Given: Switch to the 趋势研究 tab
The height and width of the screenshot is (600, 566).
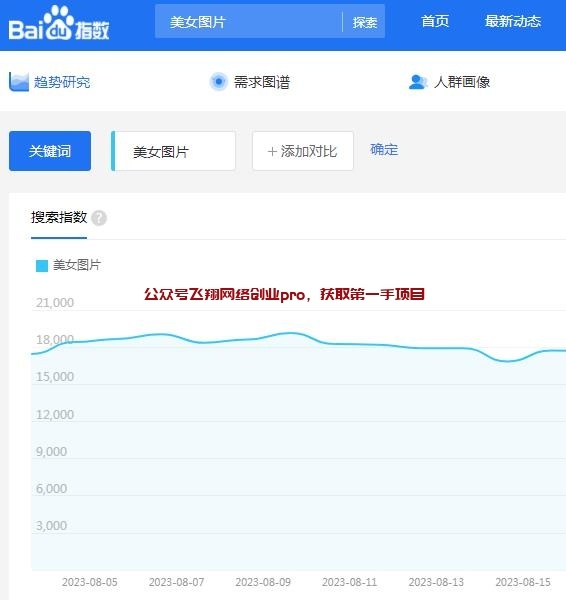Looking at the screenshot, I should pos(50,82).
